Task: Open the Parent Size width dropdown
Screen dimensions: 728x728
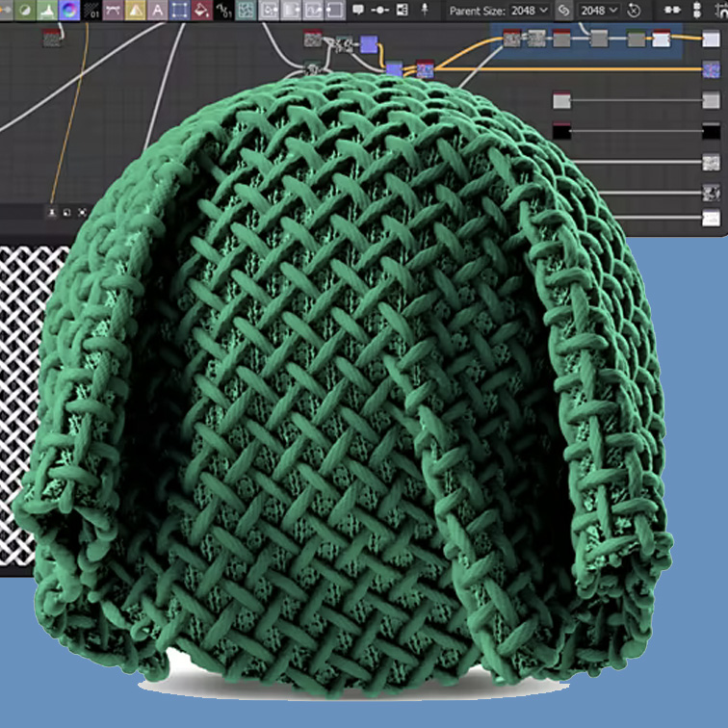Action: coord(528,11)
